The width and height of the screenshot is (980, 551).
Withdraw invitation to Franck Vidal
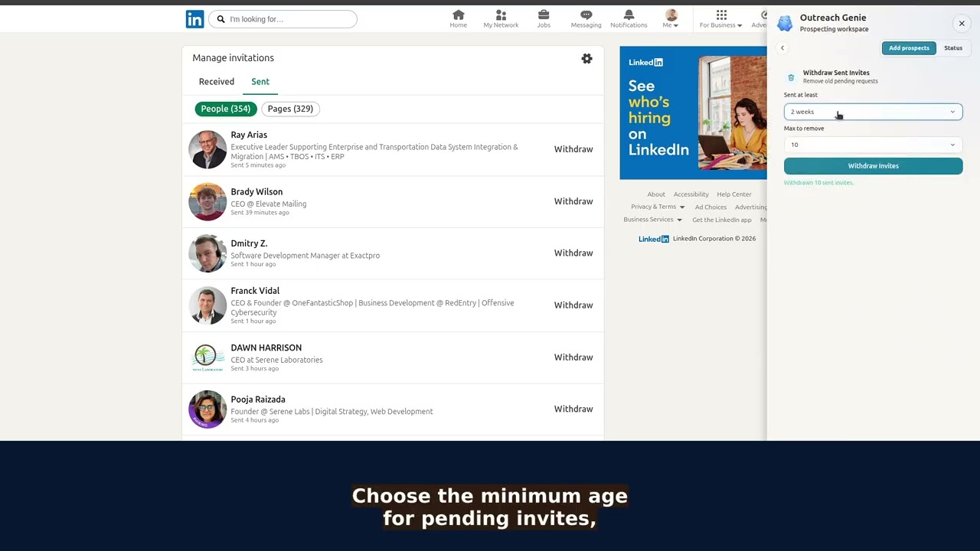573,305
